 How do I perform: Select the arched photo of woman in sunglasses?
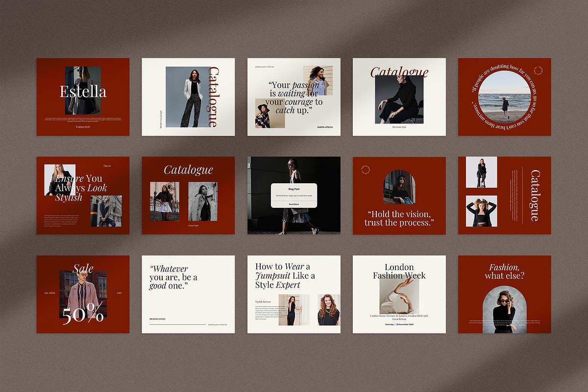point(504,310)
